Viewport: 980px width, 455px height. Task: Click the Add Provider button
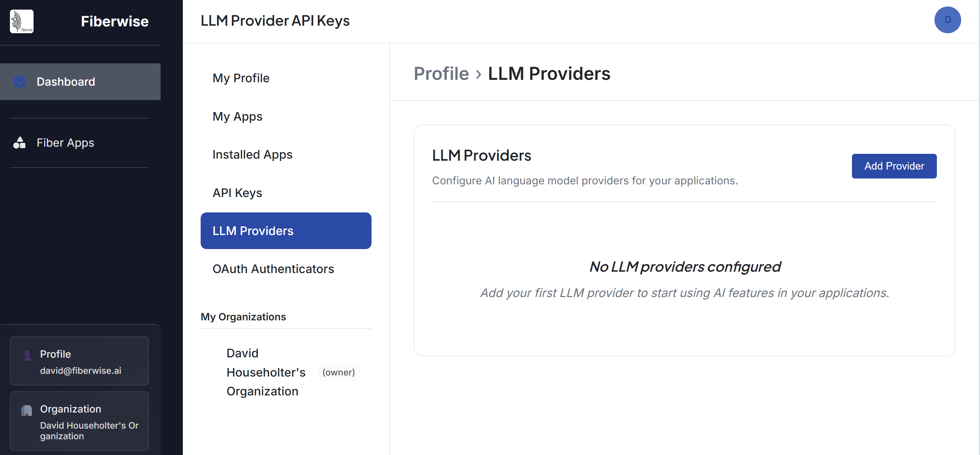[x=894, y=166]
